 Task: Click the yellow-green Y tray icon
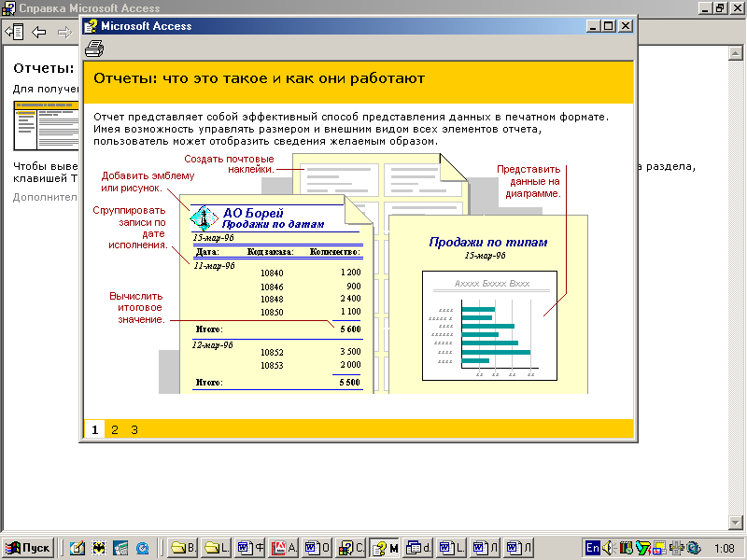(642, 548)
